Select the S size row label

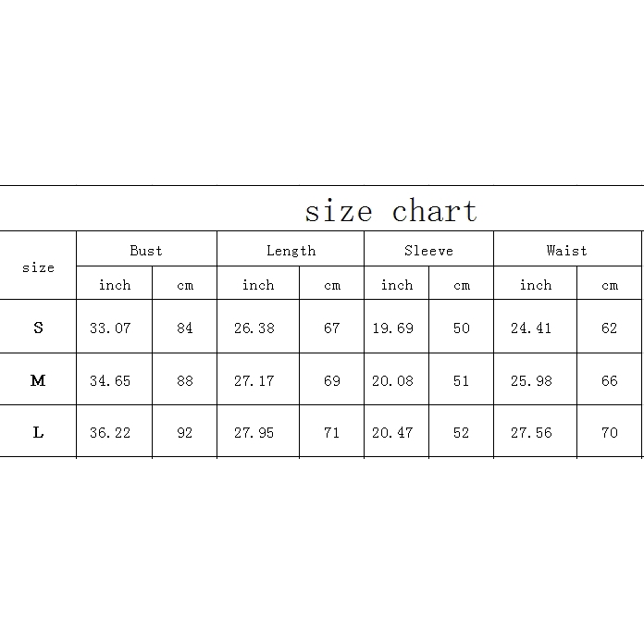[x=38, y=328]
